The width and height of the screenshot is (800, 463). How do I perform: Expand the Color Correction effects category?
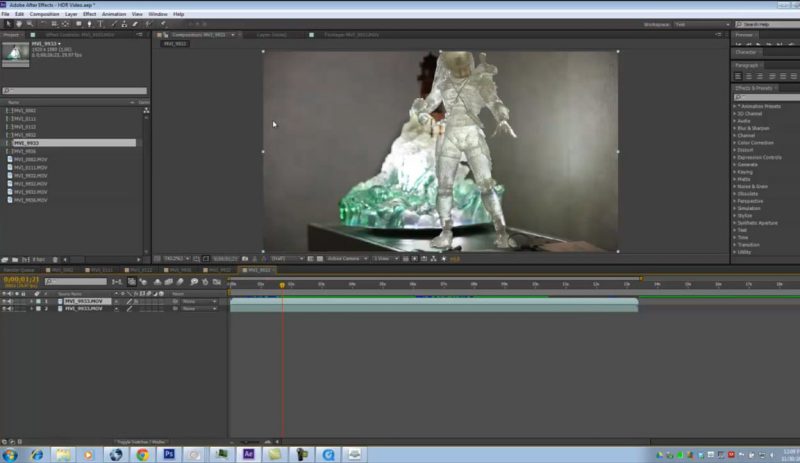[756, 143]
